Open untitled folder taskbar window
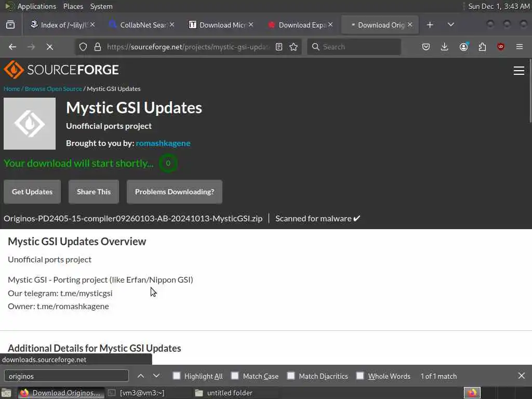532x399 pixels. point(224,393)
